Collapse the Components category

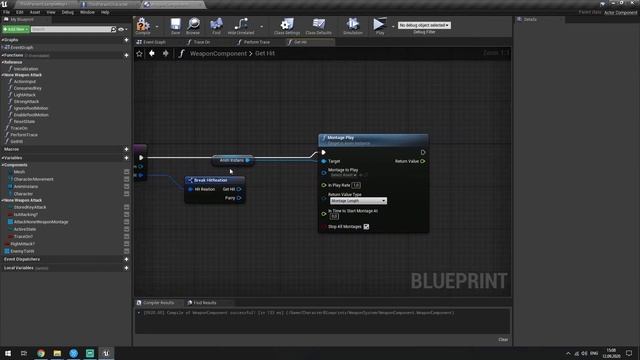pos(2,165)
